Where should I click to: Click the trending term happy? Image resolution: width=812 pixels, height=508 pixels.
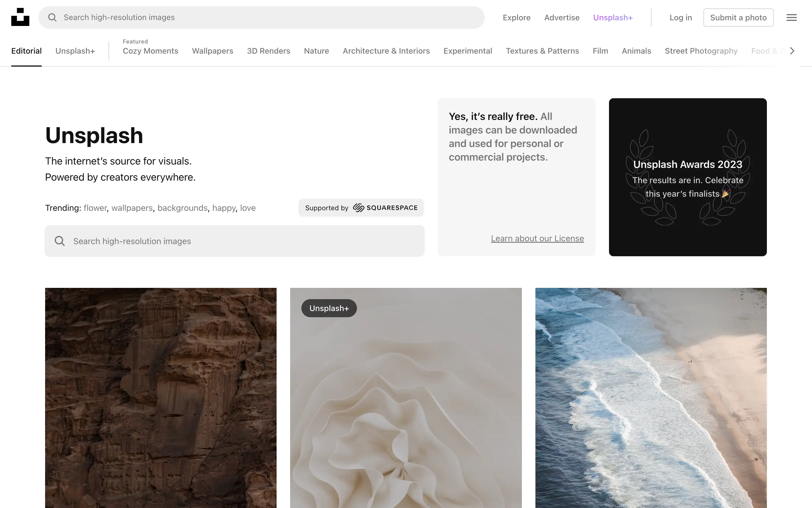[x=224, y=208]
